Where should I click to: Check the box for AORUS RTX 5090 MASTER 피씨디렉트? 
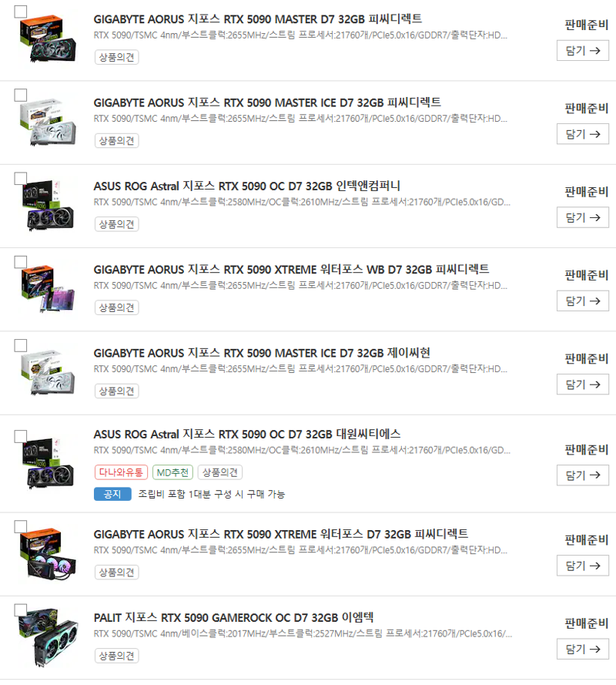(x=21, y=12)
